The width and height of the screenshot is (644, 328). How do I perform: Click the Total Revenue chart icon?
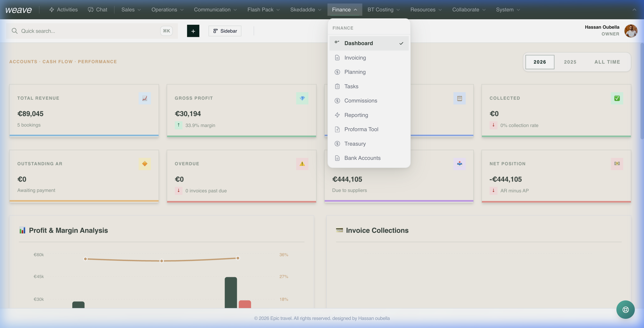(x=145, y=98)
